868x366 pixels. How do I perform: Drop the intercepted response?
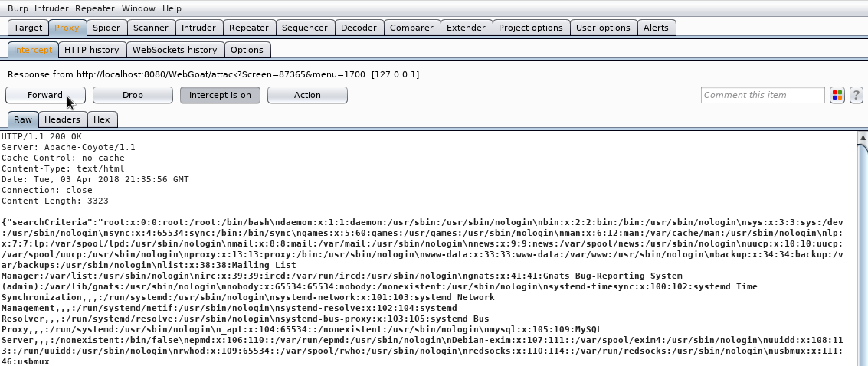point(133,95)
